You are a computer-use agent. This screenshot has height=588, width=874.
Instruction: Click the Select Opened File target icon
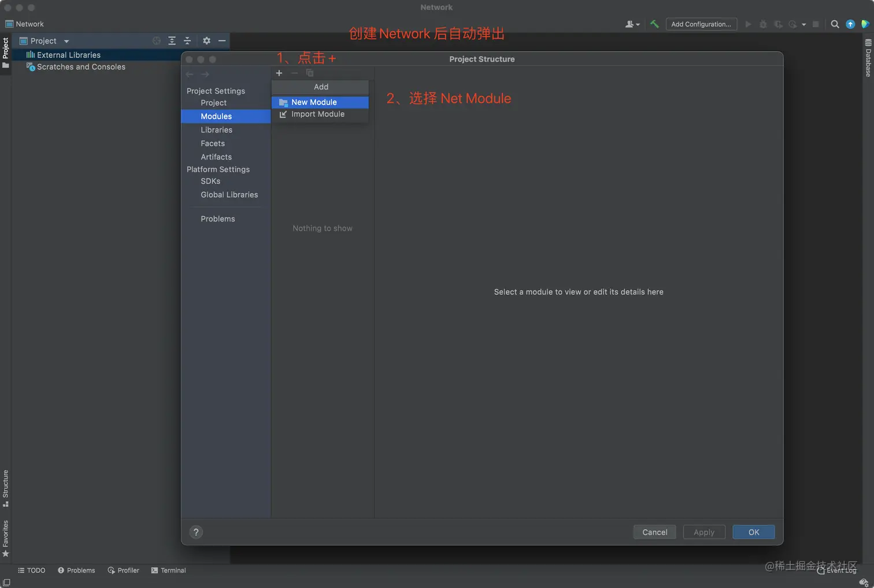click(157, 40)
